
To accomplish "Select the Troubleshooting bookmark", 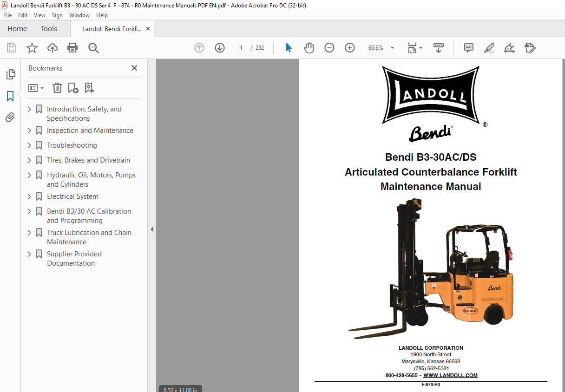I will pyautogui.click(x=72, y=145).
